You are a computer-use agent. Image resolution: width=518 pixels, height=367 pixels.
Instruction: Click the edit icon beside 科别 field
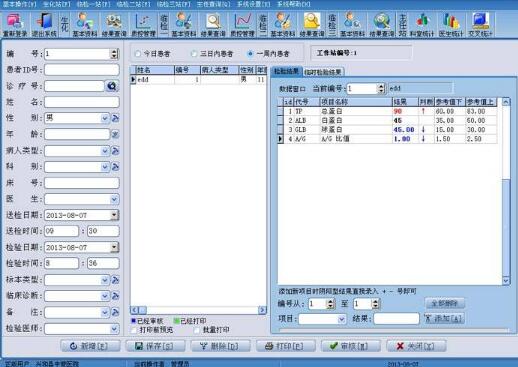click(x=115, y=167)
